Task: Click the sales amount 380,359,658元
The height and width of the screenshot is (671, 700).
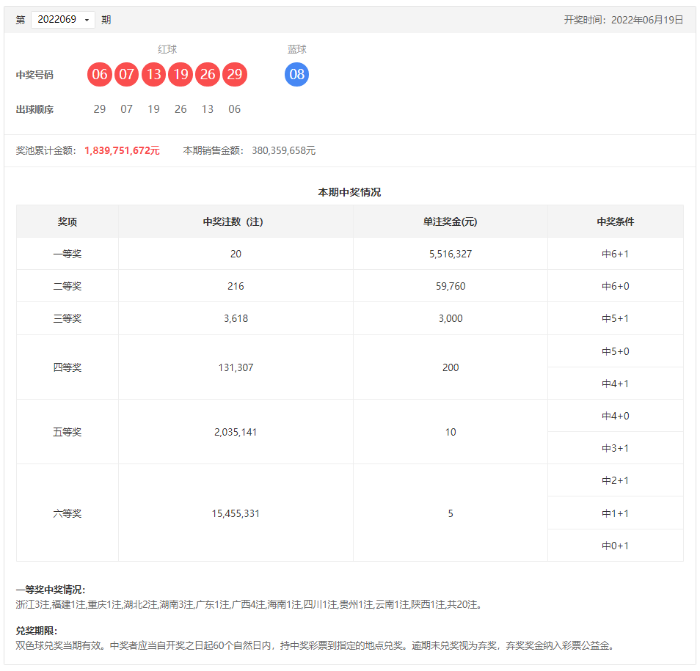Action: tap(281, 151)
